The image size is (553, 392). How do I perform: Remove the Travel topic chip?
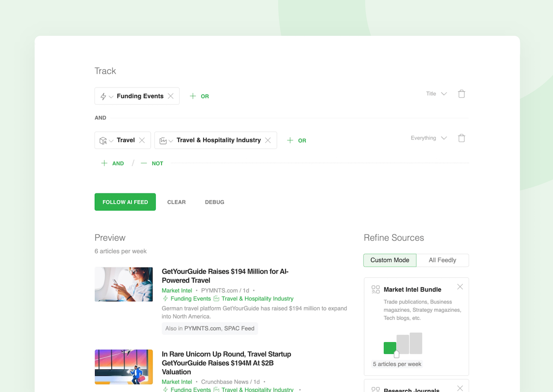coord(142,140)
